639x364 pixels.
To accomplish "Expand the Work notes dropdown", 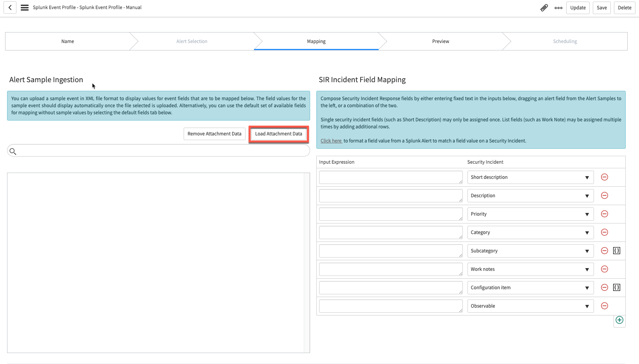I will click(531, 269).
